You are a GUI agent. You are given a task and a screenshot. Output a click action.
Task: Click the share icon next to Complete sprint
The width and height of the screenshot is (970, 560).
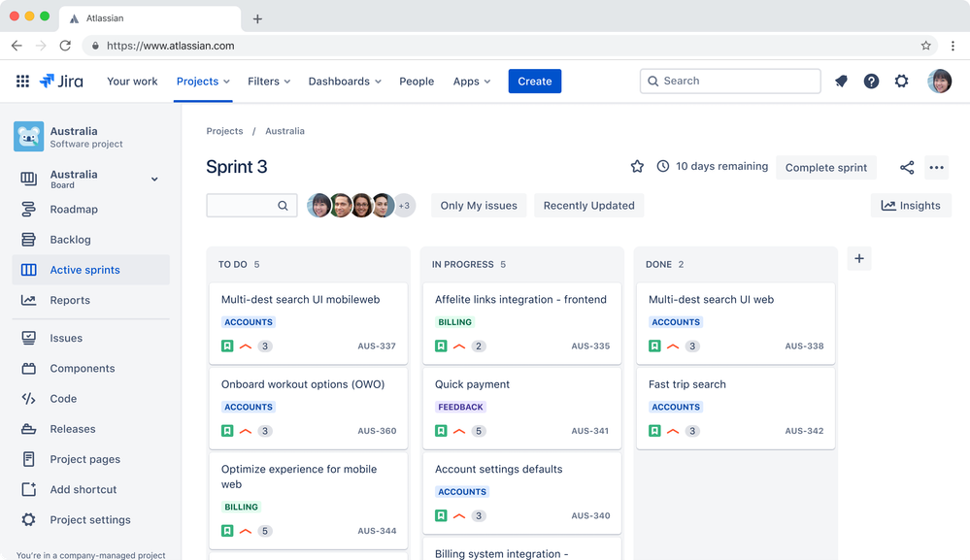907,168
